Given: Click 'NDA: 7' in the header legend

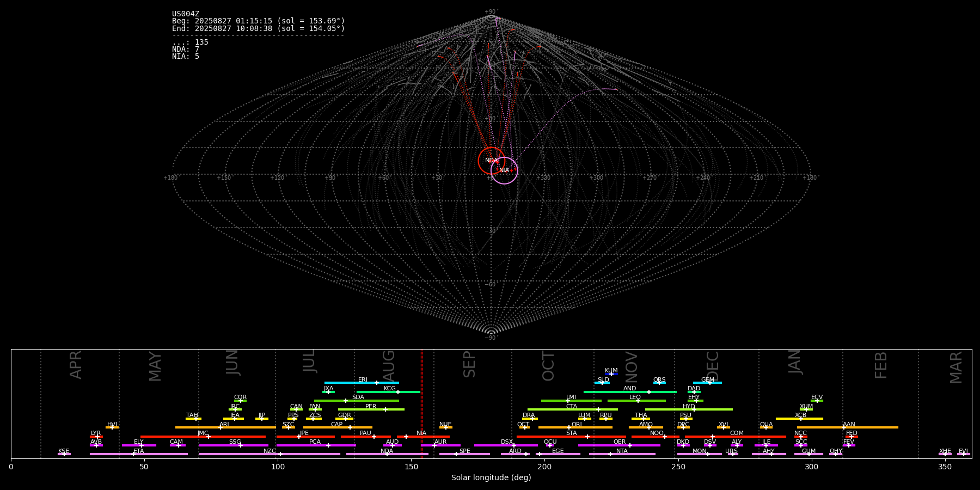Looking at the screenshot, I should pos(186,50).
